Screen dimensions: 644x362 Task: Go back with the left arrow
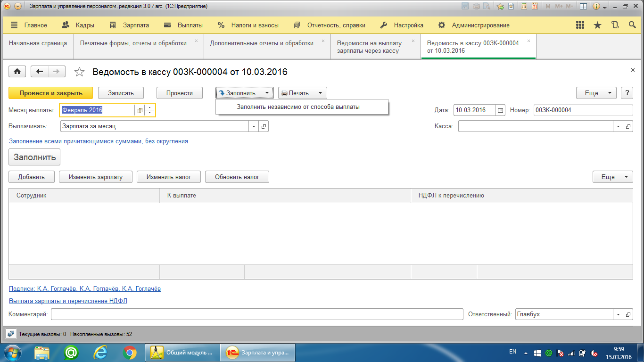(x=40, y=72)
